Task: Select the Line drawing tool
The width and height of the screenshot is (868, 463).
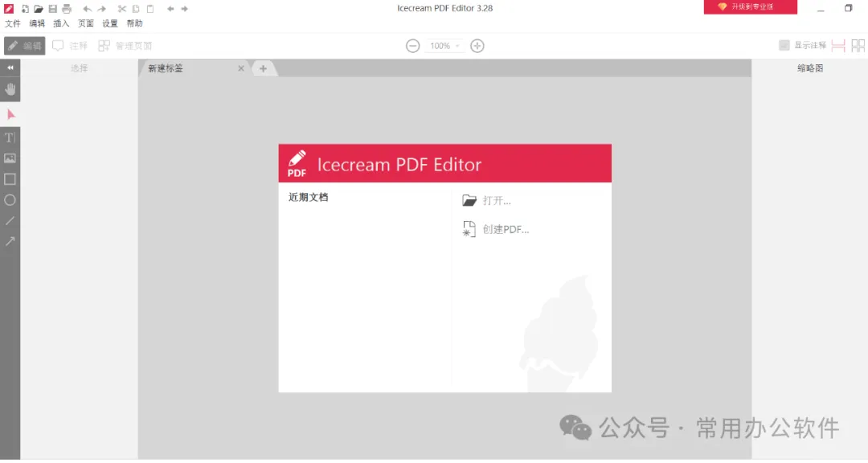Action: (x=10, y=220)
